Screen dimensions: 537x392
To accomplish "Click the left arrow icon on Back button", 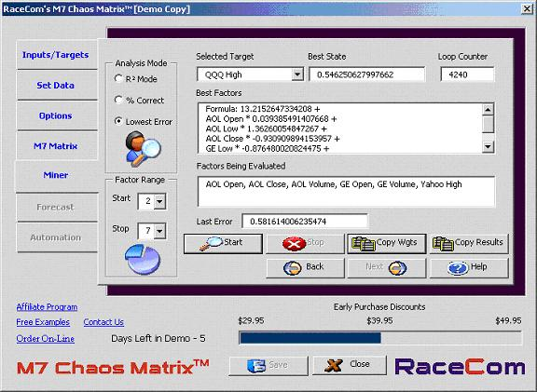I will point(293,268).
